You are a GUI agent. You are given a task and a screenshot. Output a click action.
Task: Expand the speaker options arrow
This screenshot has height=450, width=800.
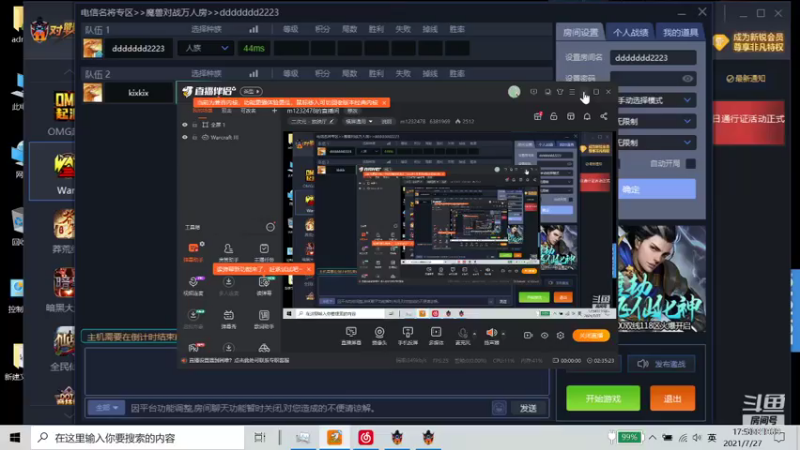[x=503, y=334]
